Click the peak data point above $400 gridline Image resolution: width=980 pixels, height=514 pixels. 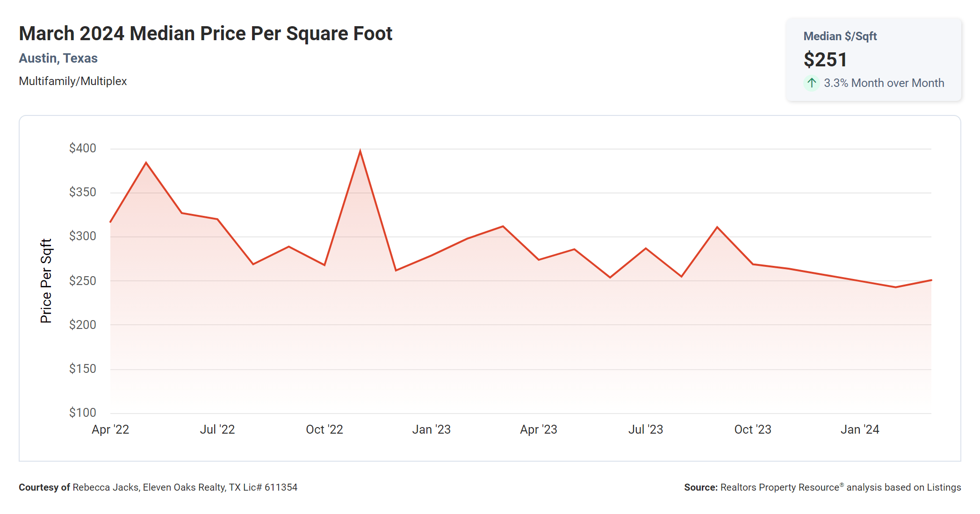tap(360, 151)
